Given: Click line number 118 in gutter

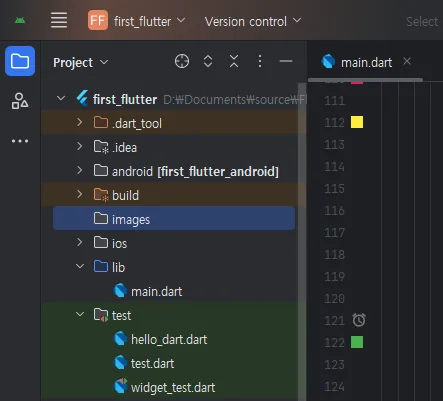Looking at the screenshot, I should click(334, 254).
